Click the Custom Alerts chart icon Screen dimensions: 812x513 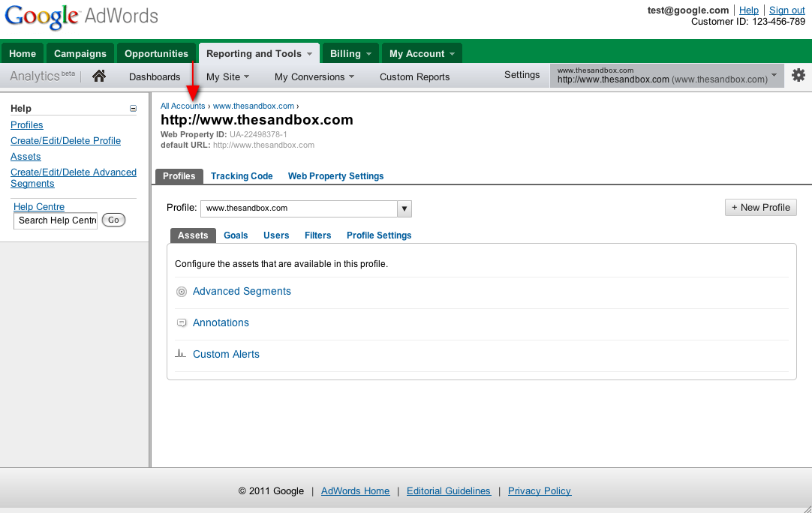tap(181, 353)
